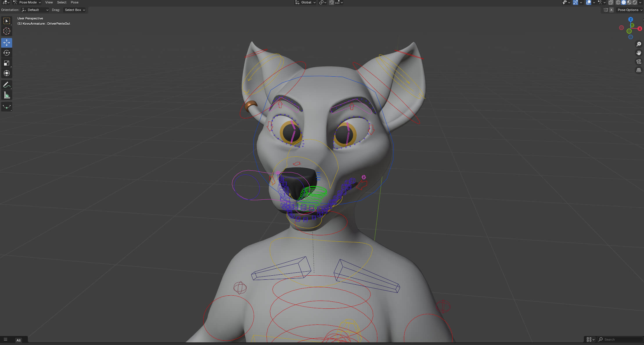Screen dimensions: 644x345
Task: Switch to wireframe shading mode
Action: coord(618,2)
